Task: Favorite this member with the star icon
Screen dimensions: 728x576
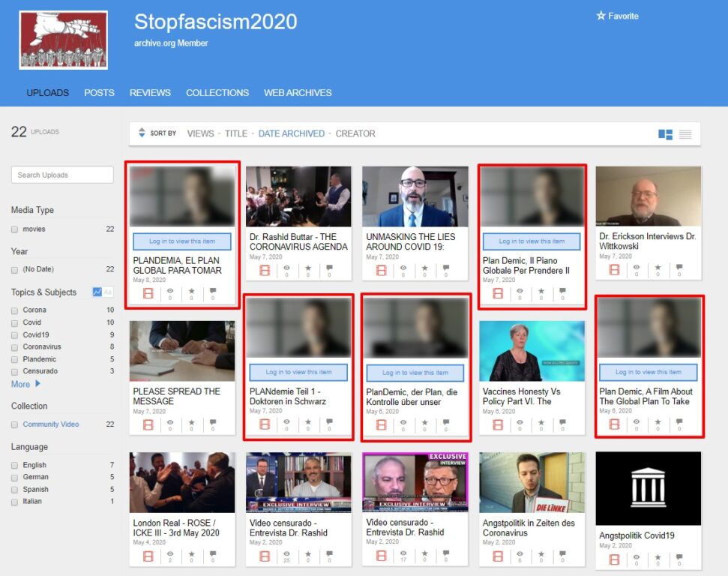Action: tap(601, 16)
